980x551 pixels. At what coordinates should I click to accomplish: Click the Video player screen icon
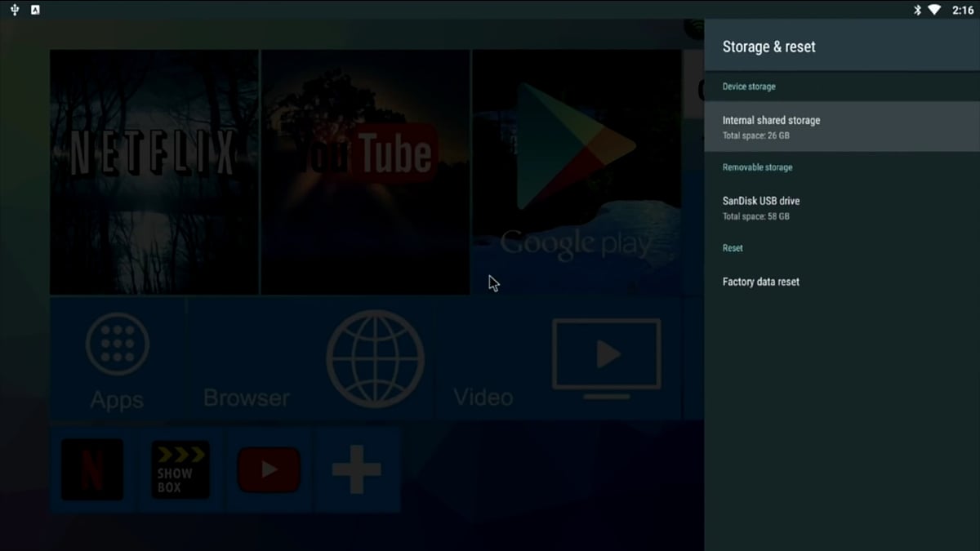[606, 355]
